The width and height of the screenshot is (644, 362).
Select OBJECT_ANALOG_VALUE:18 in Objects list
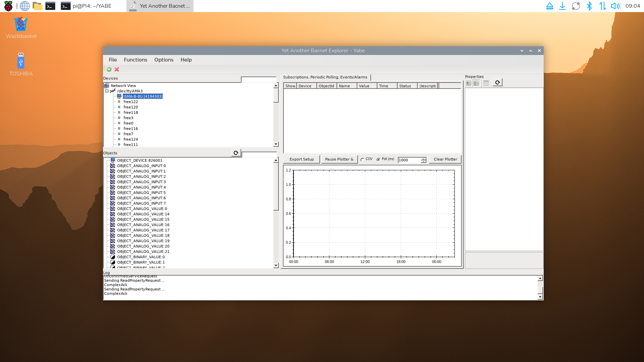click(143, 235)
